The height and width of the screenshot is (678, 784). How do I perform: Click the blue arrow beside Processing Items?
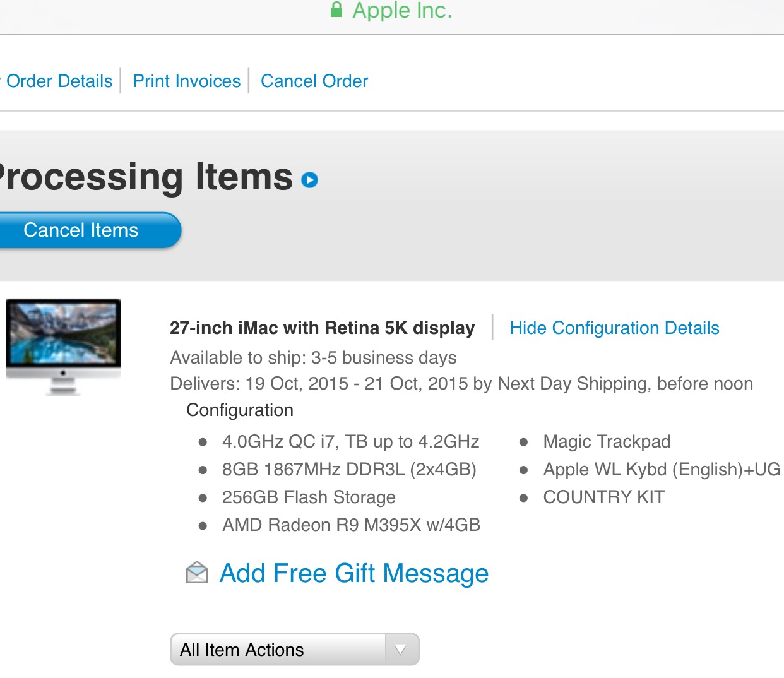[x=309, y=180]
